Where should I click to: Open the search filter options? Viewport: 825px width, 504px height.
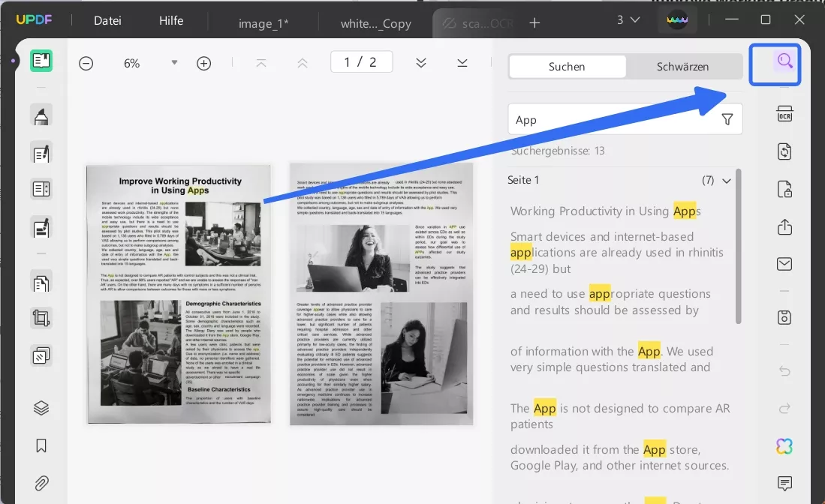pos(727,120)
